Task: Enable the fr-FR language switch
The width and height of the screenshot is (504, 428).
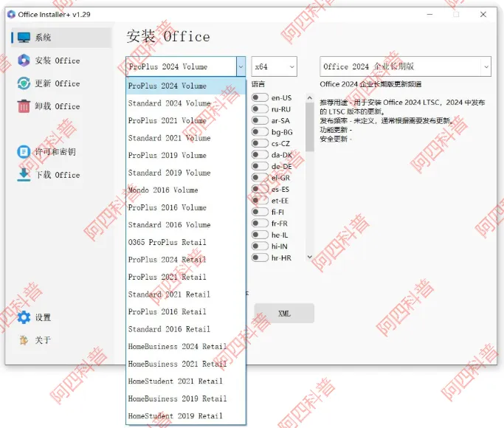Action: 260,223
